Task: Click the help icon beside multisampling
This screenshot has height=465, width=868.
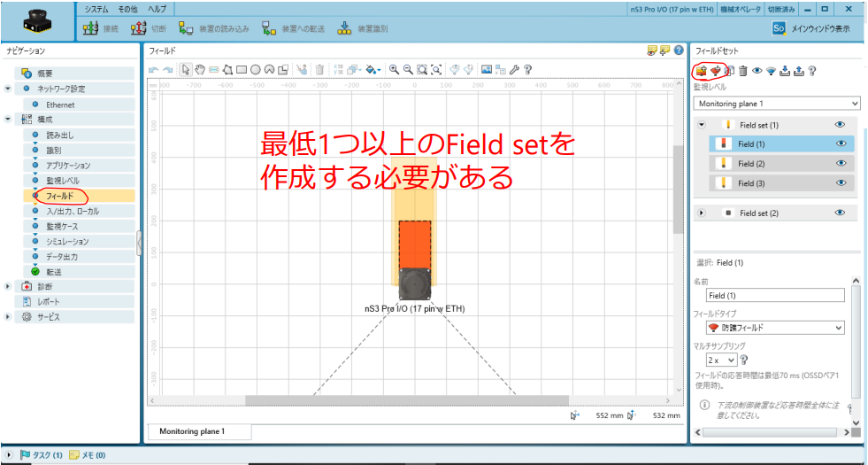Action: coord(744,360)
